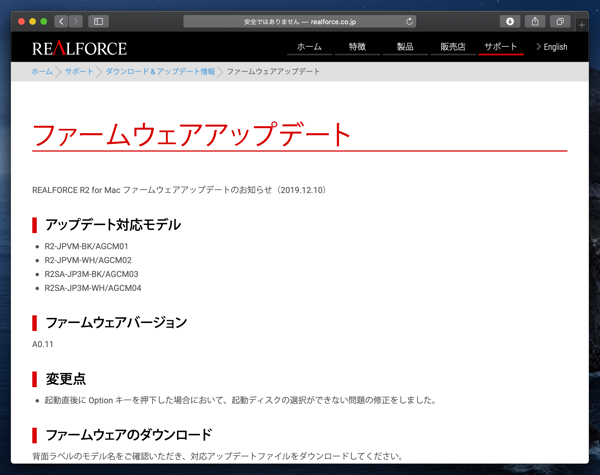This screenshot has width=600, height=475.
Task: Click the A0.11 version text
Action: [42, 344]
